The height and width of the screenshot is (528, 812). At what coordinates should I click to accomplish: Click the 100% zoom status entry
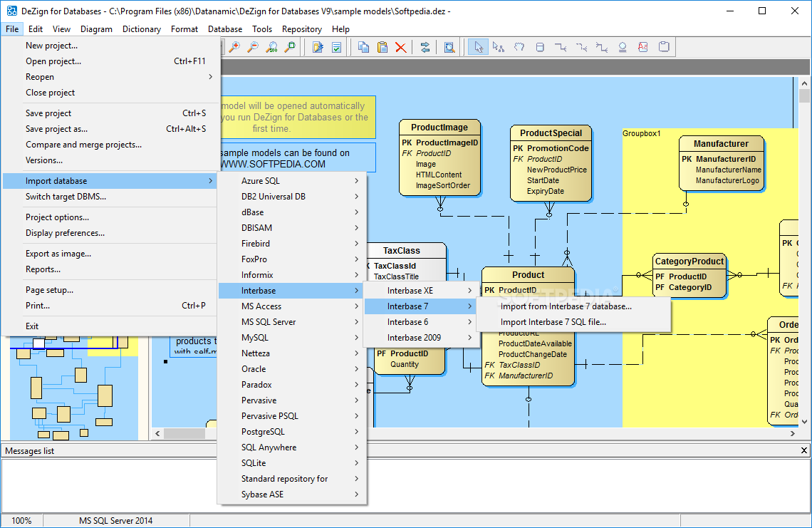tap(21, 521)
